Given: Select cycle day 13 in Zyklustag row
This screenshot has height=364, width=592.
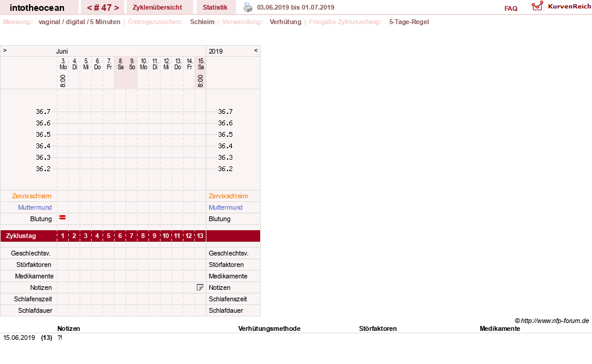Looking at the screenshot, I should [x=200, y=236].
